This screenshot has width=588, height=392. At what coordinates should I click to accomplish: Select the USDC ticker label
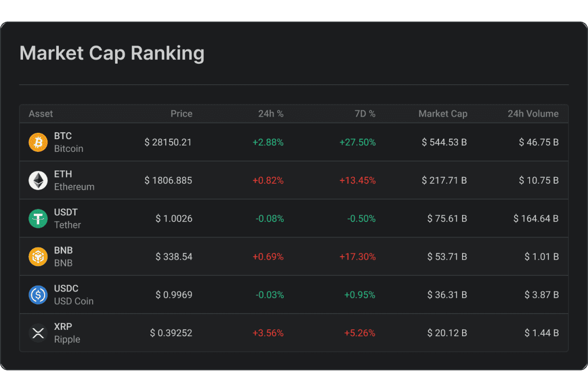click(x=66, y=289)
